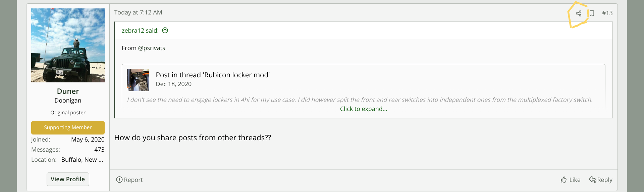Open 'Post in thread Rubicon locker mod' title
The width and height of the screenshot is (644, 192).
(213, 75)
